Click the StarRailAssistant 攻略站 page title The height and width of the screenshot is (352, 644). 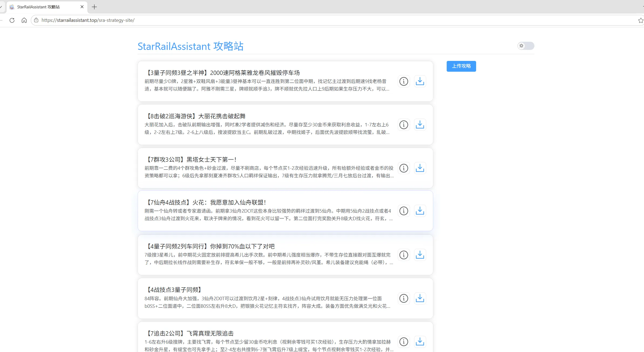(191, 46)
